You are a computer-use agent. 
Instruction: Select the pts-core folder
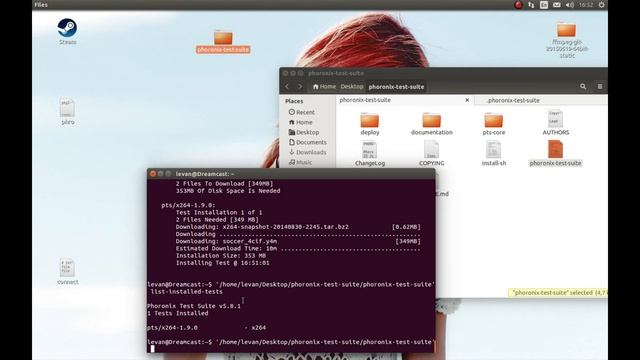(x=493, y=124)
